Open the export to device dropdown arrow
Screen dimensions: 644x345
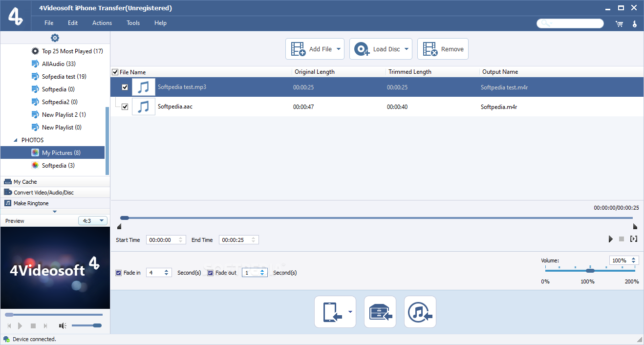coord(351,312)
